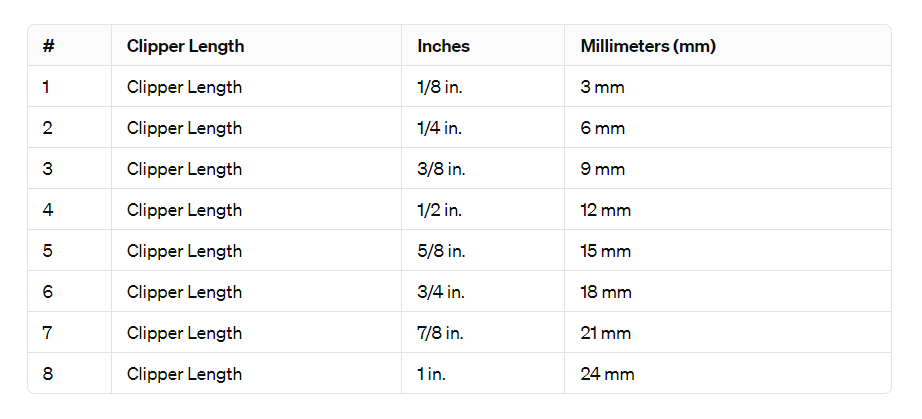Click the 1/4 in. cell
This screenshot has width=922, height=419.
tap(441, 128)
